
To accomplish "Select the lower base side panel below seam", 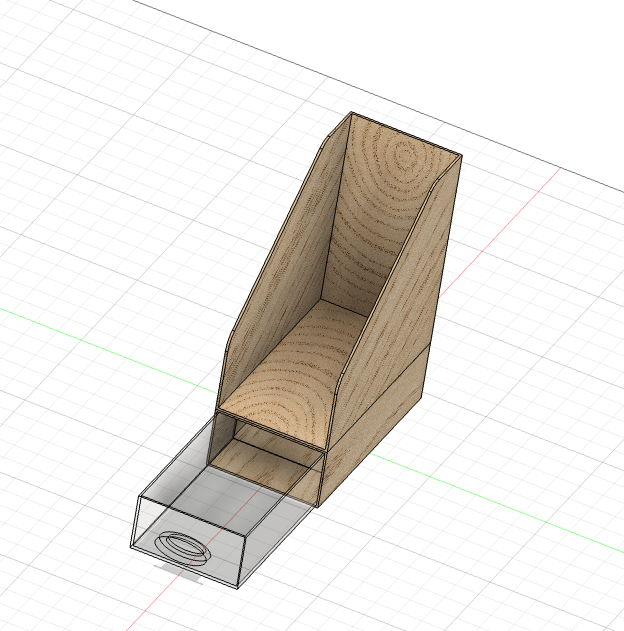I will [372, 427].
